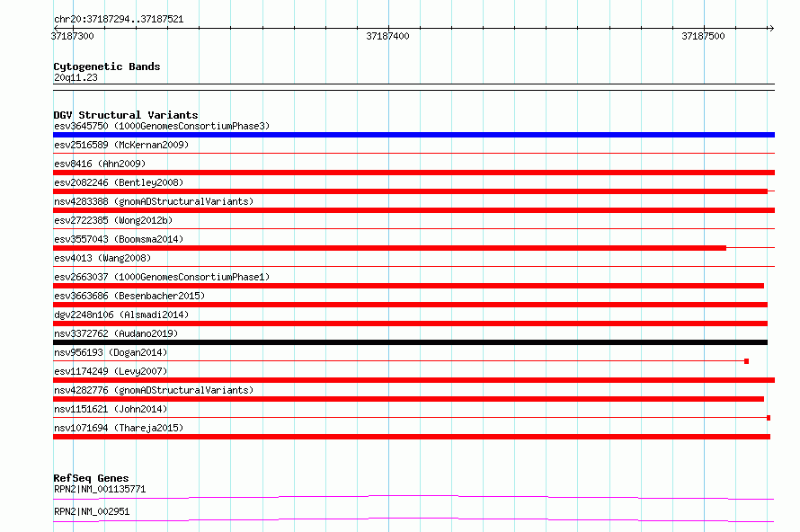This screenshot has width=800, height=532.
Task: Open RPN2|NM_001135771 gene label
Action: pyautogui.click(x=100, y=489)
